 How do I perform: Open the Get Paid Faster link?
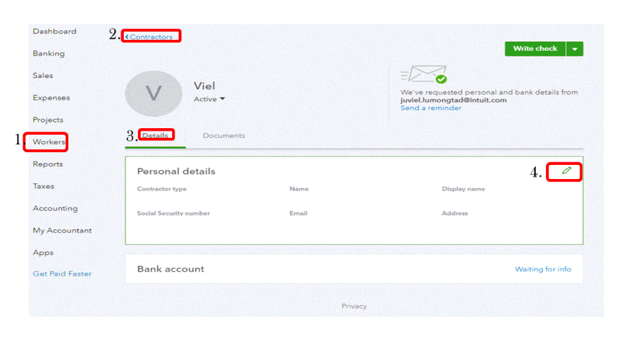[x=63, y=274]
